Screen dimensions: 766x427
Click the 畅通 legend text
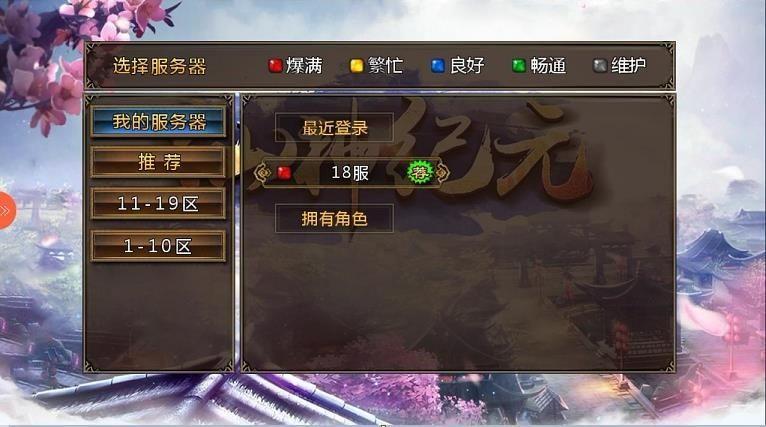[548, 65]
